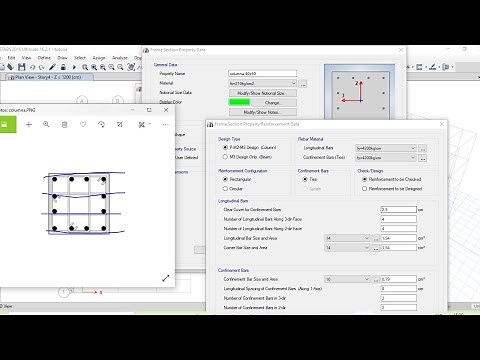The width and height of the screenshot is (480, 360).
Task: Click ellipsis button next to Longitudinal Bars material
Action: click(423, 148)
